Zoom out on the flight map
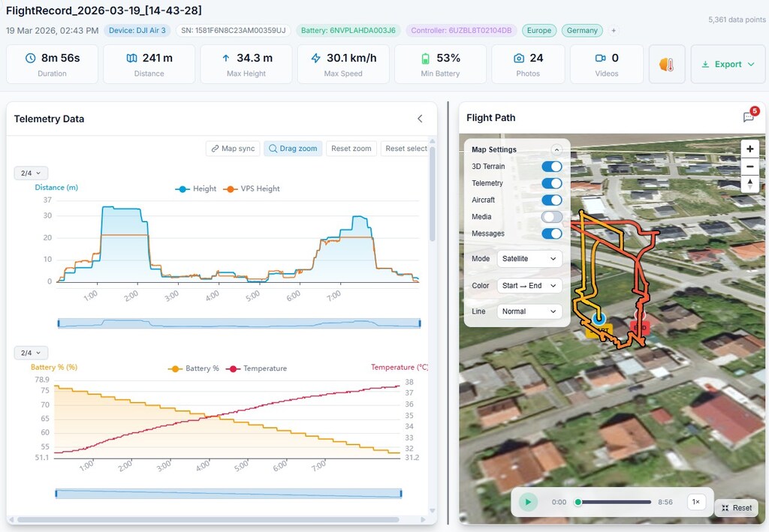 [749, 167]
